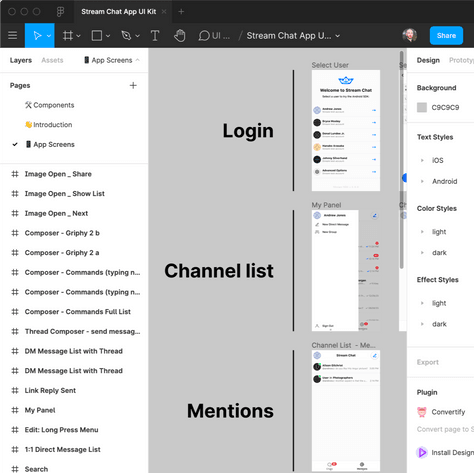Select Channel List - Me... frame thumbnail
Viewport: 474px width, 473px height.
click(346, 410)
